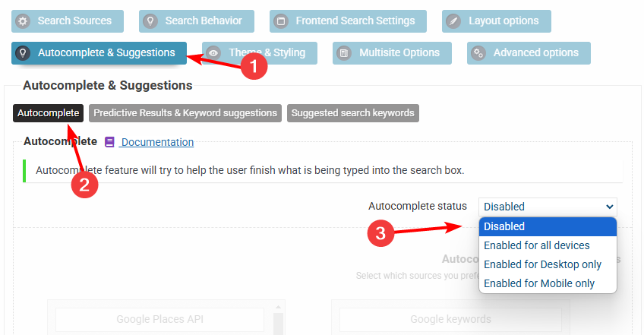Image resolution: width=644 pixels, height=335 pixels.
Task: Click the Frontend Search Settings window icon
Action: 281,21
